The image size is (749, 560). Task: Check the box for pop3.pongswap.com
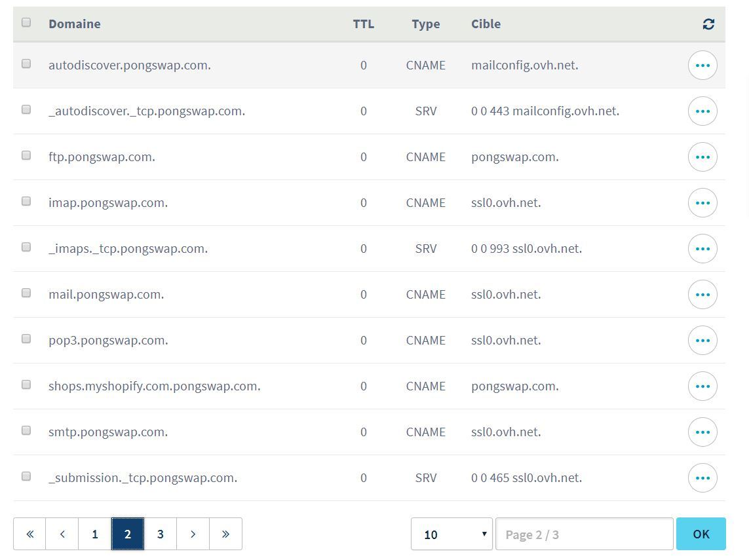[x=26, y=339]
